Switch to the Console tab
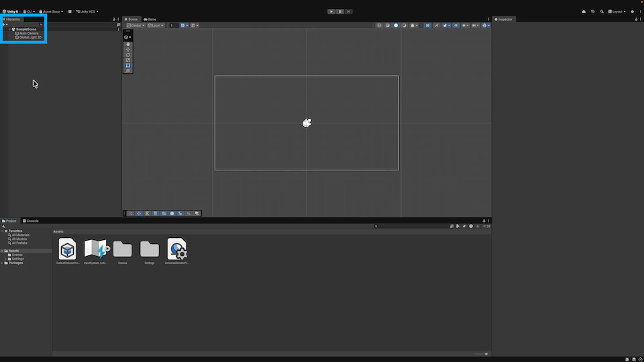This screenshot has height=362, width=644. tap(31, 221)
